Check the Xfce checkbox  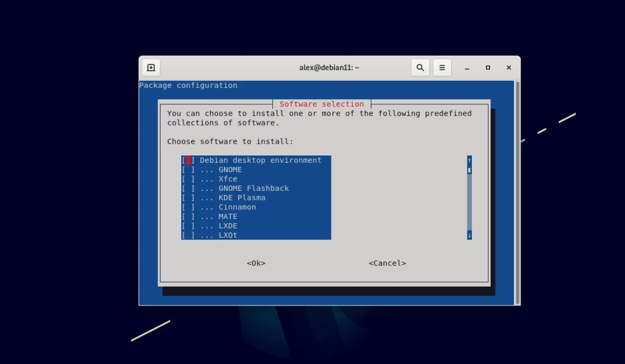tap(186, 179)
